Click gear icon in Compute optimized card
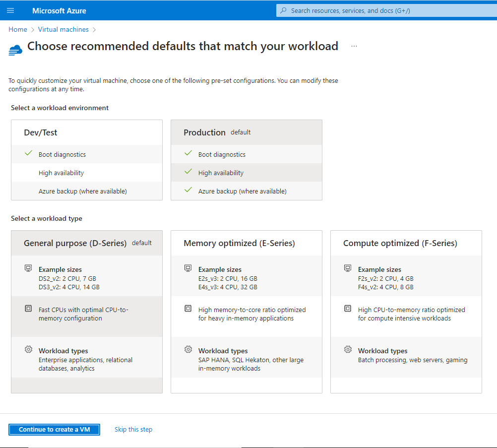 click(x=348, y=350)
